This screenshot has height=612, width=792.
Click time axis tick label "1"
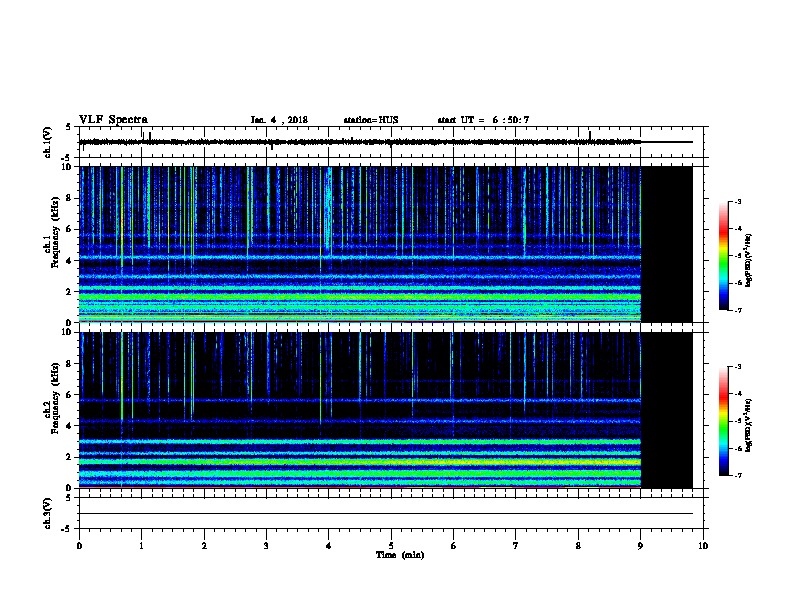point(141,545)
